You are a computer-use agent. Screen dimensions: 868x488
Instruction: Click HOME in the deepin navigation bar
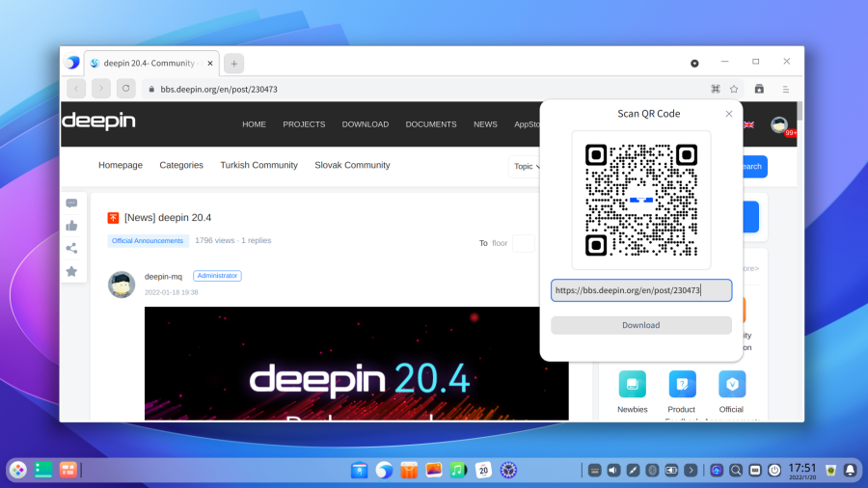(254, 124)
